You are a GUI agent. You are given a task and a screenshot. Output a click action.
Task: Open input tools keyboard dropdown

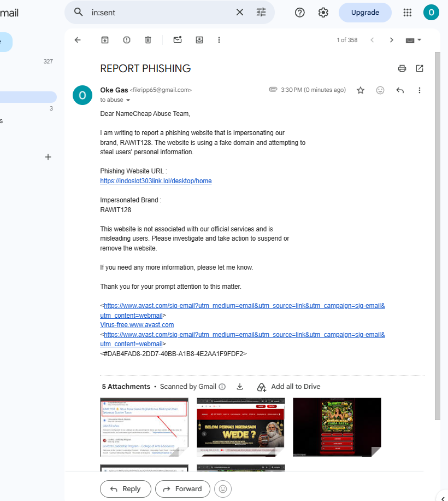click(414, 40)
